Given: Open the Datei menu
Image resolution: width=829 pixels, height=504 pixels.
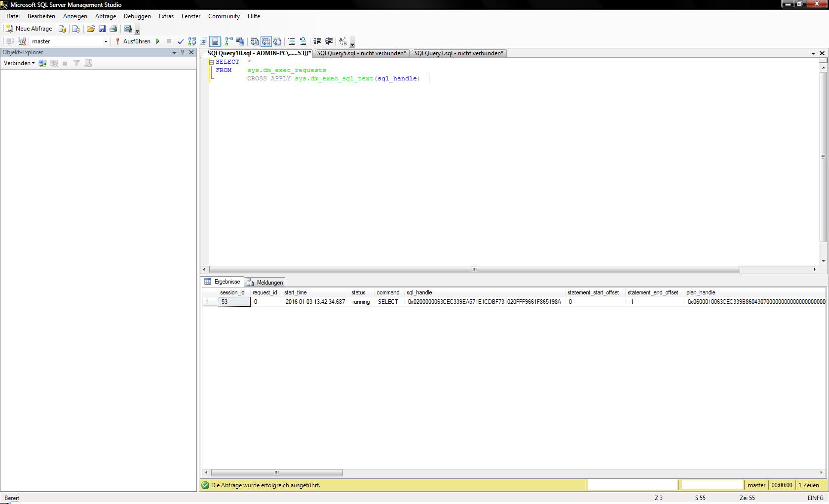Looking at the screenshot, I should (13, 16).
